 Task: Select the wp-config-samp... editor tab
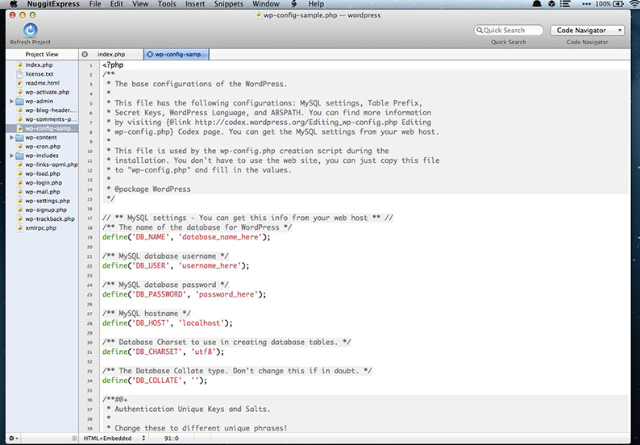coord(176,54)
